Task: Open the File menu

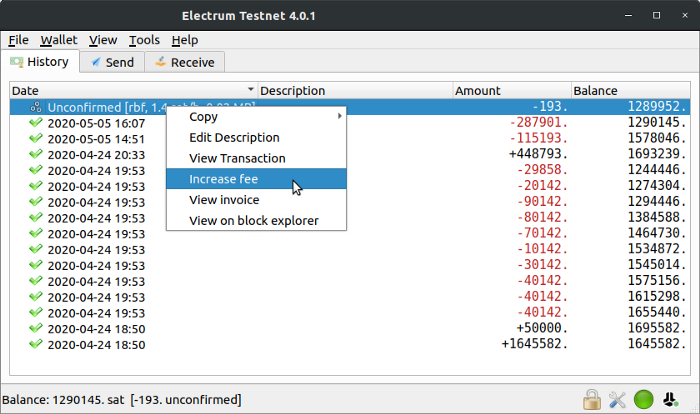Action: point(18,40)
